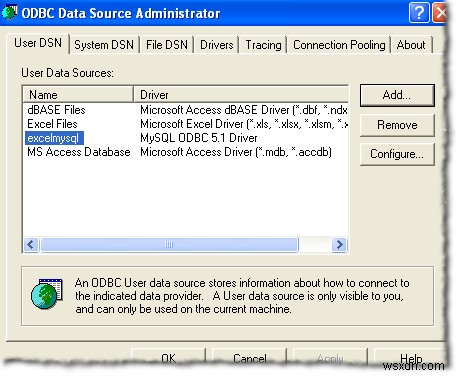The image size is (456, 376).
Task: Open the Tracing tab
Action: (x=263, y=45)
